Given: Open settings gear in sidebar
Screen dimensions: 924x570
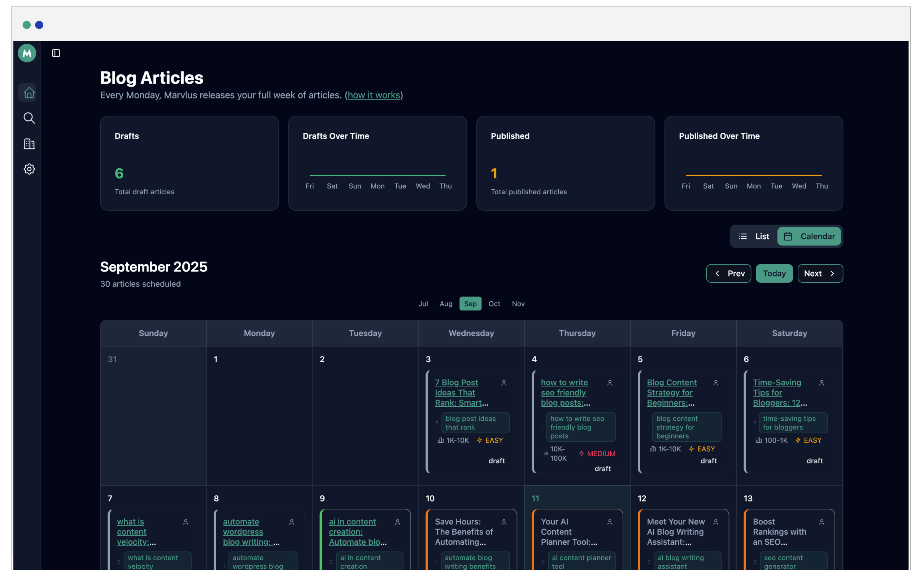Looking at the screenshot, I should click(x=29, y=169).
